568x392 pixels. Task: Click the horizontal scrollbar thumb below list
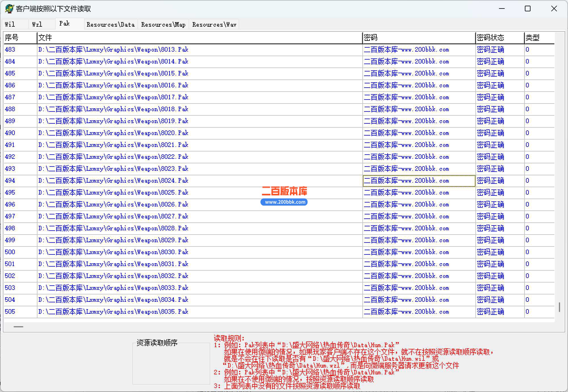18,326
